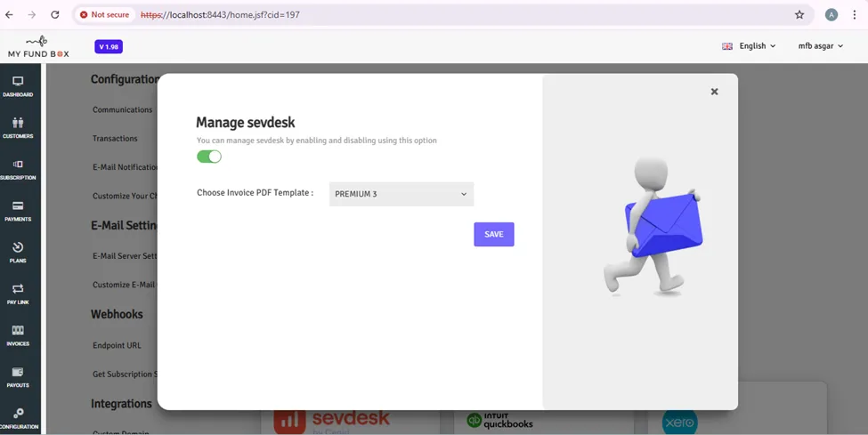
Task: Open mfb asgar user menu
Action: [x=821, y=46]
